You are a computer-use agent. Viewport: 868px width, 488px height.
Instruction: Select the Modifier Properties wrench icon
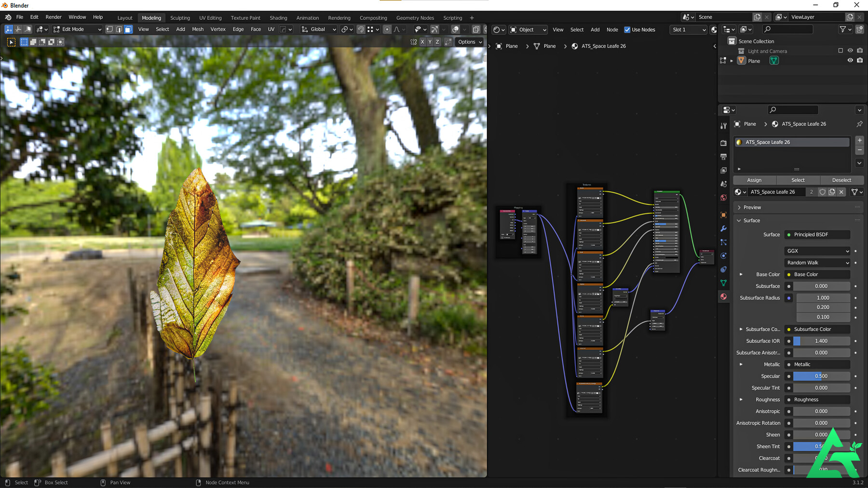(723, 229)
